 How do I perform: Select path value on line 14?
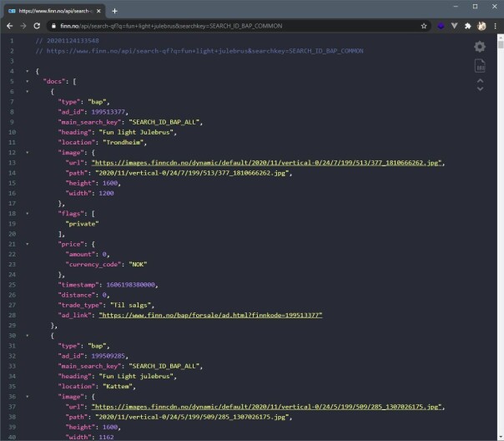[x=190, y=173]
